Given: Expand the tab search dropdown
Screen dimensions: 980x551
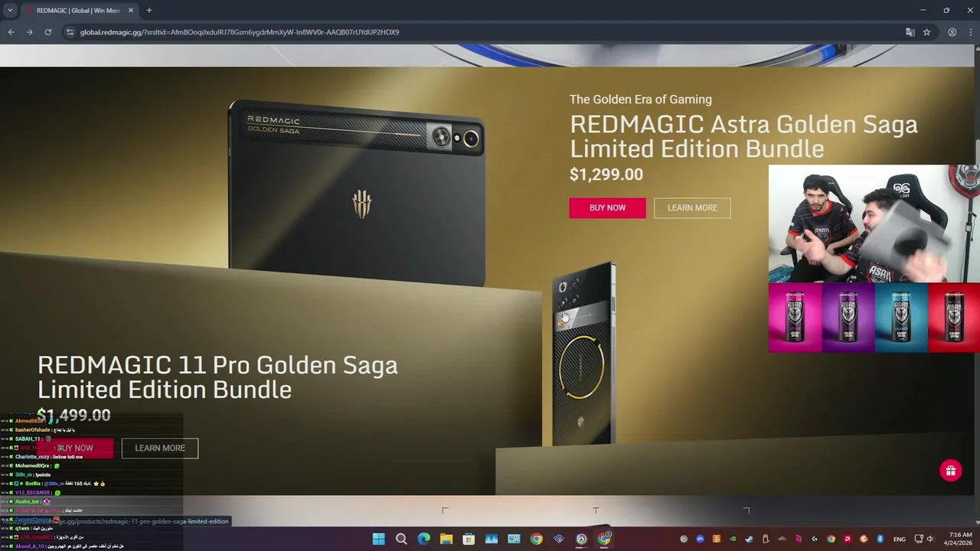Looking at the screenshot, I should pos(10,11).
